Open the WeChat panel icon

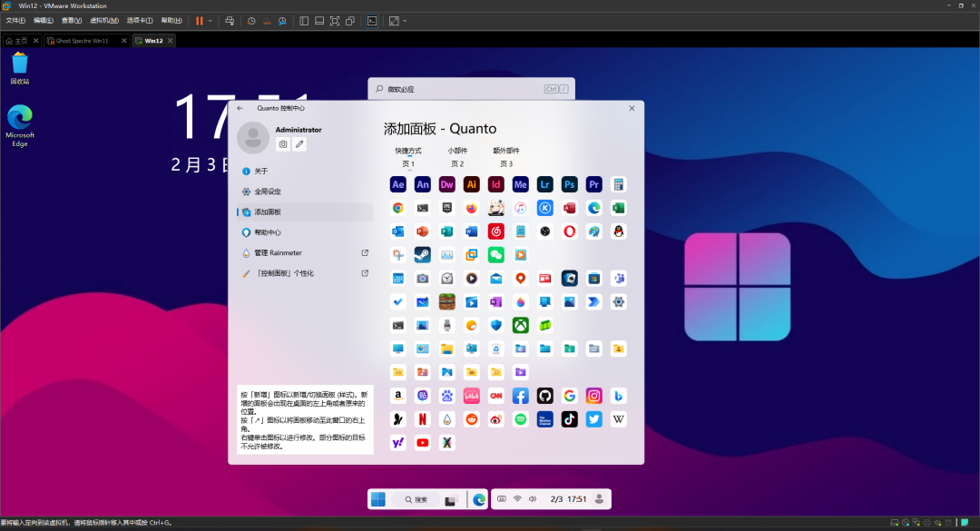[496, 255]
